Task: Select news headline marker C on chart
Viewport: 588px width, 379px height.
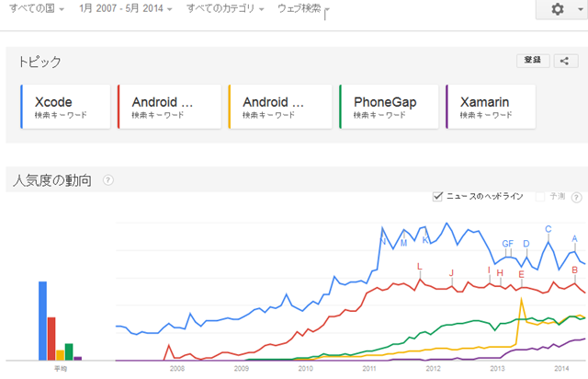Action: pos(548,229)
